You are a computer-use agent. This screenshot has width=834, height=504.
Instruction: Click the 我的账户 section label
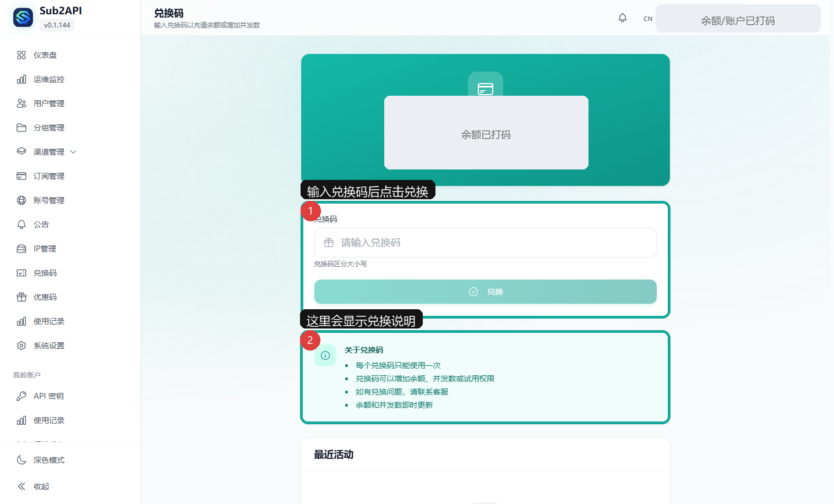click(x=27, y=375)
